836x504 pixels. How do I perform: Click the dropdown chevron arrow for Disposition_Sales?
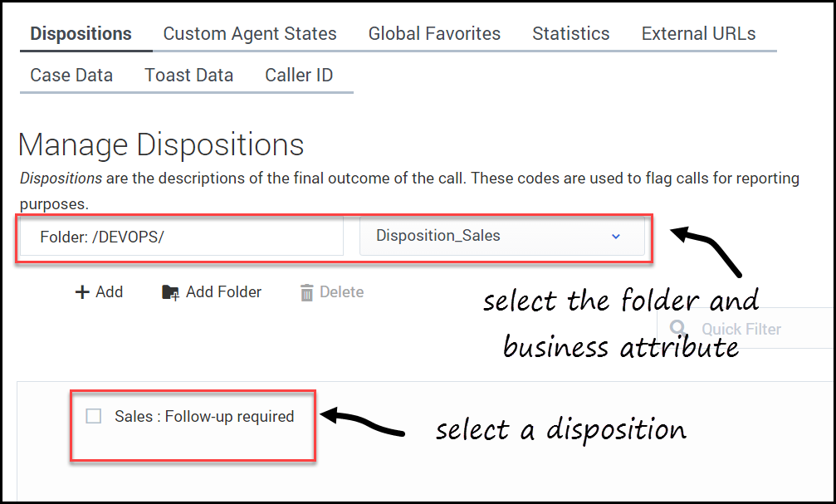616,236
